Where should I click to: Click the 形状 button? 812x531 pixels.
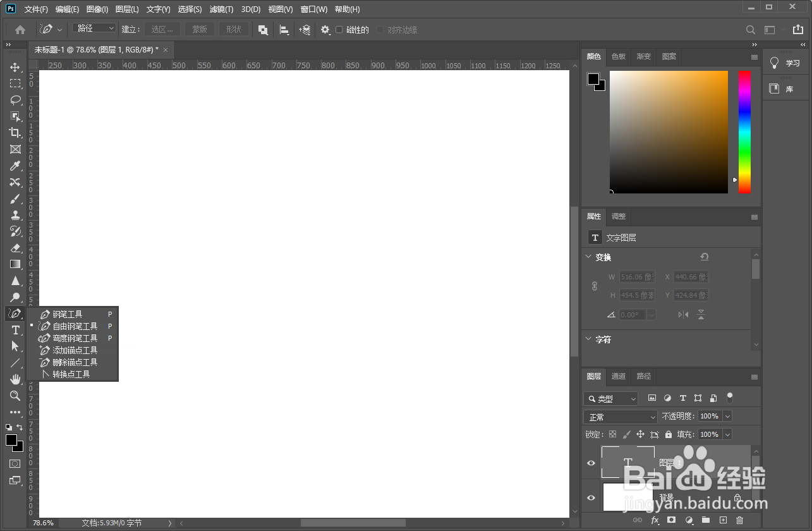[x=234, y=30]
